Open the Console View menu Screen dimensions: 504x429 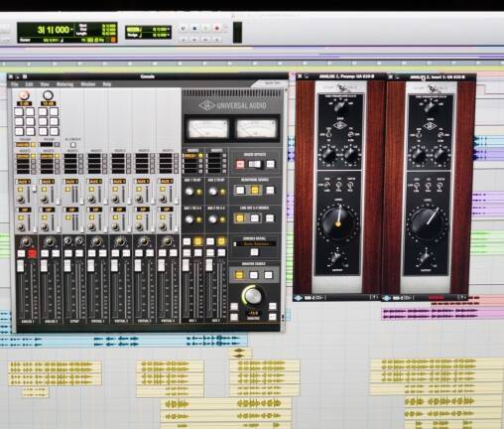[x=45, y=84]
